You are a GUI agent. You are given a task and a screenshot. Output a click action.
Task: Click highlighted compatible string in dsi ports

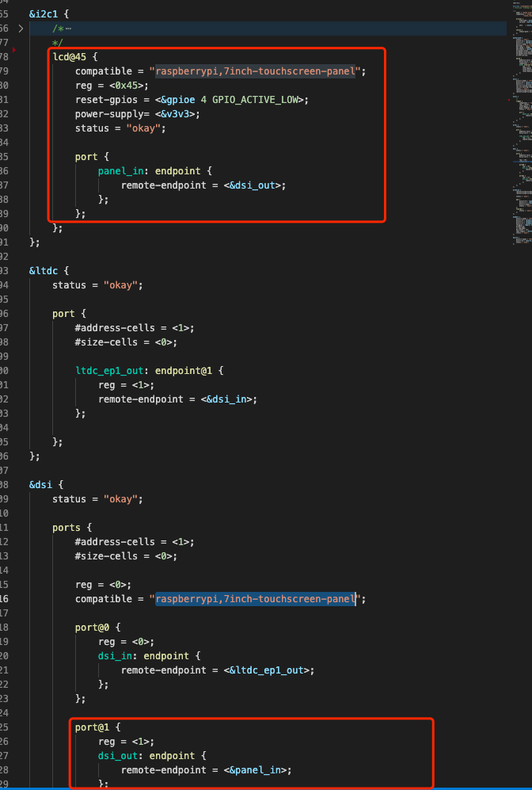tap(255, 598)
